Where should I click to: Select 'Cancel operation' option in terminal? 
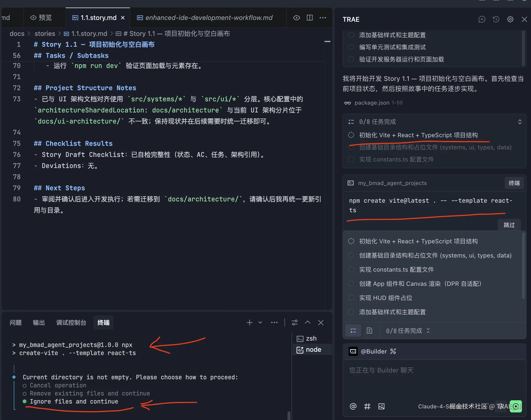[58, 385]
